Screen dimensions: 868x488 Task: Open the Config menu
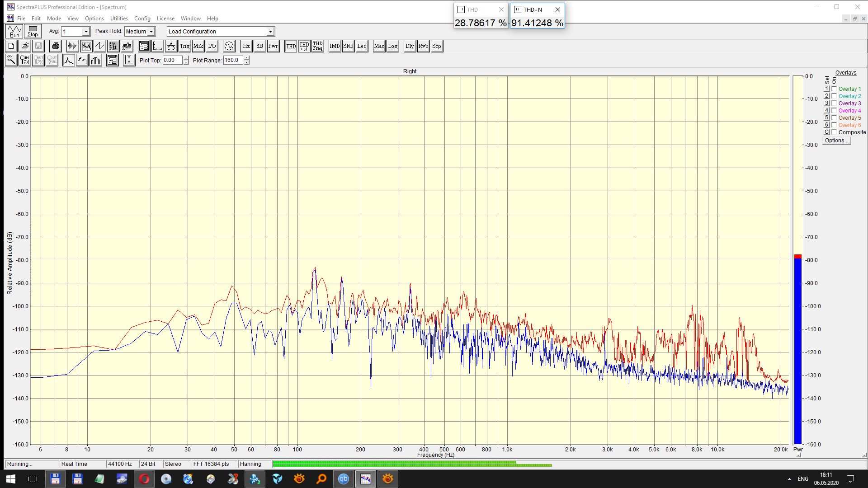[x=142, y=19]
